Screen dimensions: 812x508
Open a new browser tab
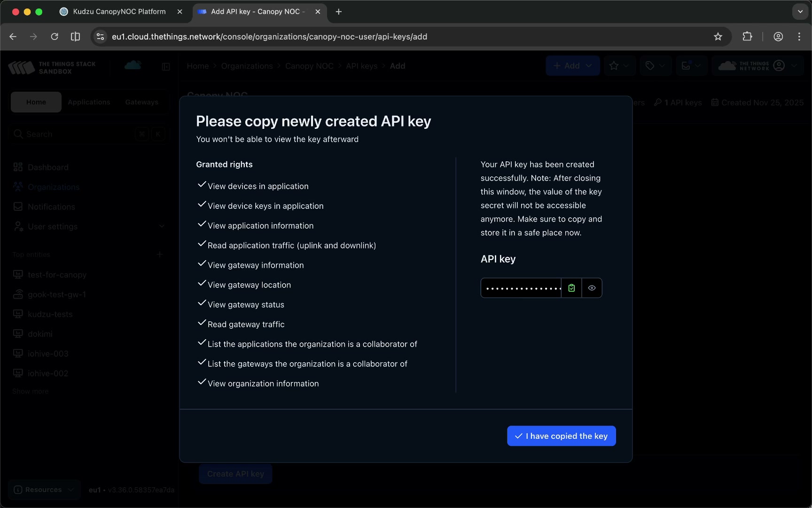(x=339, y=12)
